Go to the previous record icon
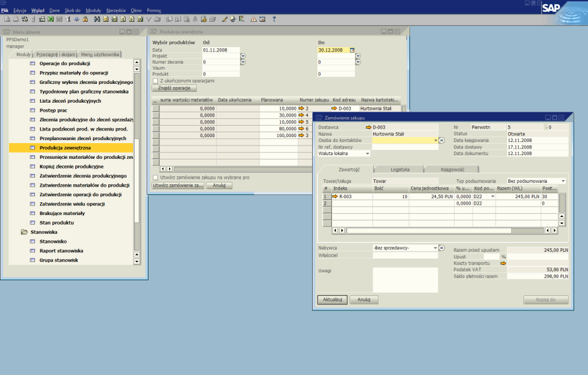This screenshot has width=588, height=375. coord(123,19)
